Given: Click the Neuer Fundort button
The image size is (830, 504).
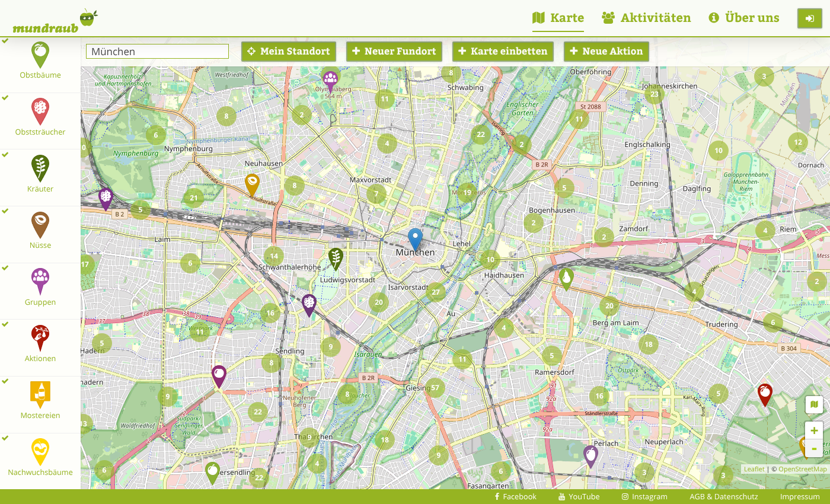Looking at the screenshot, I should [394, 52].
